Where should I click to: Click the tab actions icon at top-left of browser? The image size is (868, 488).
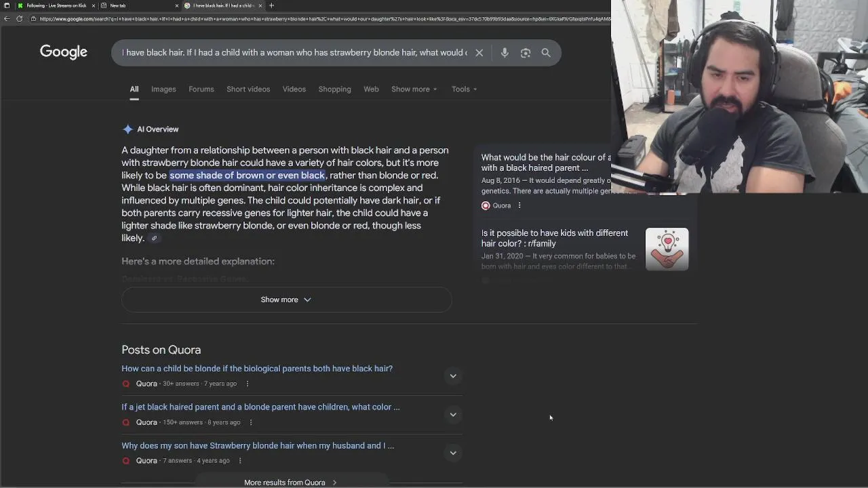[x=7, y=5]
